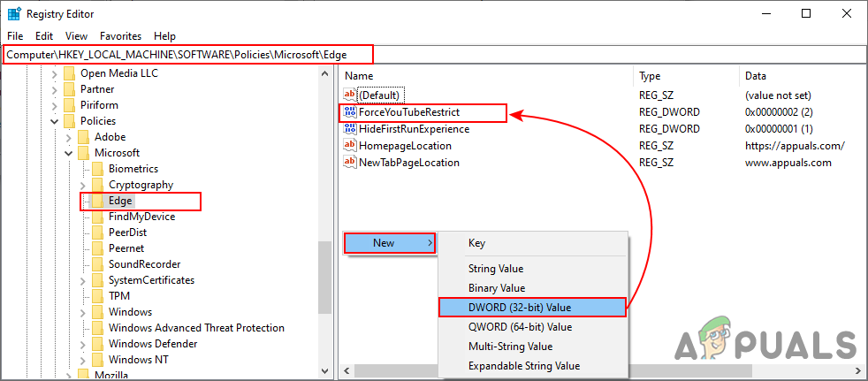This screenshot has width=868, height=381.
Task: Open the Favorites menu
Action: click(x=121, y=36)
